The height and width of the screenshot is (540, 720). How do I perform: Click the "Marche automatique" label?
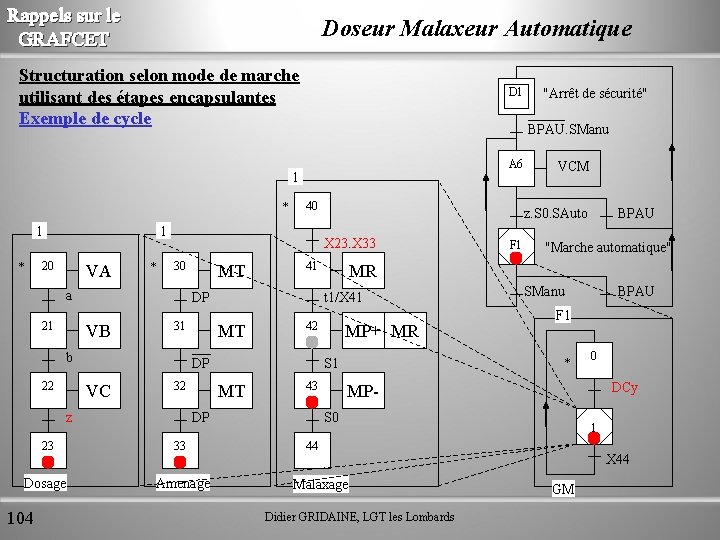[x=608, y=248]
